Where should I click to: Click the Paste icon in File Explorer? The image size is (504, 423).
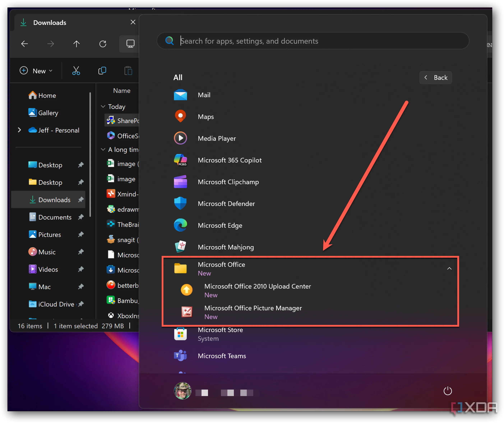click(128, 71)
